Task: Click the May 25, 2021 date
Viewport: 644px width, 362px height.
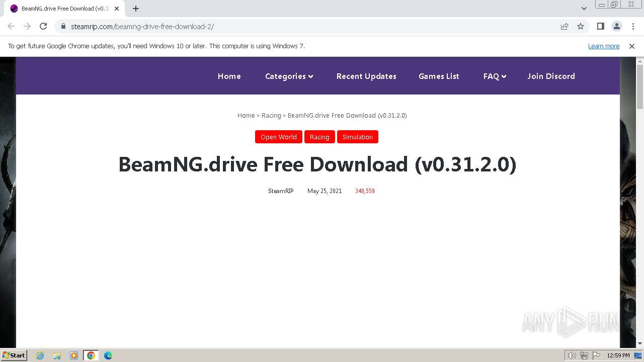Action: (325, 191)
